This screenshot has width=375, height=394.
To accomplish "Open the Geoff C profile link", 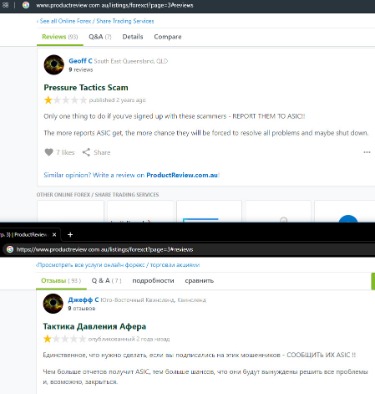I will coord(80,61).
